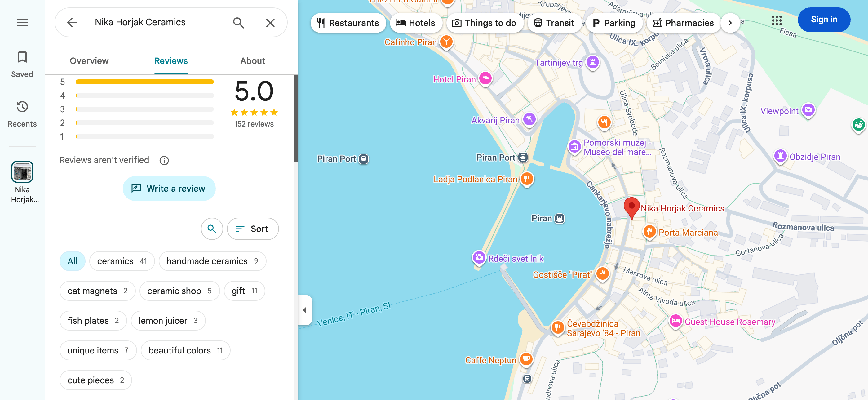
Task: Click Obzidje Piran landmark marker
Action: pyautogui.click(x=780, y=156)
